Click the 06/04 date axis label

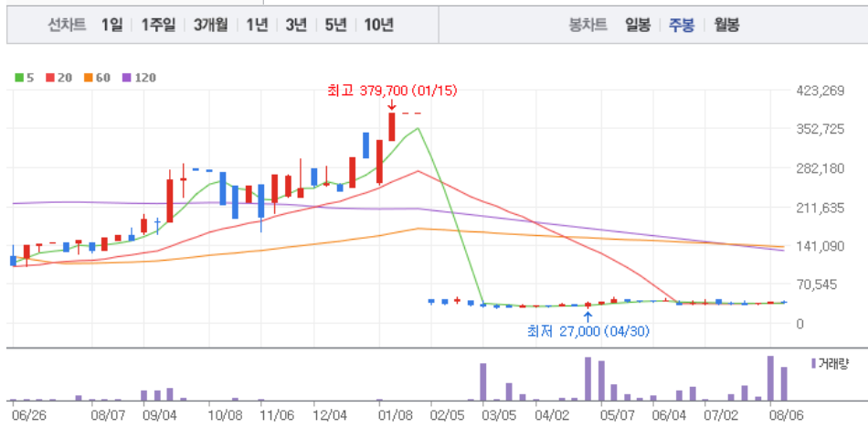pyautogui.click(x=667, y=414)
